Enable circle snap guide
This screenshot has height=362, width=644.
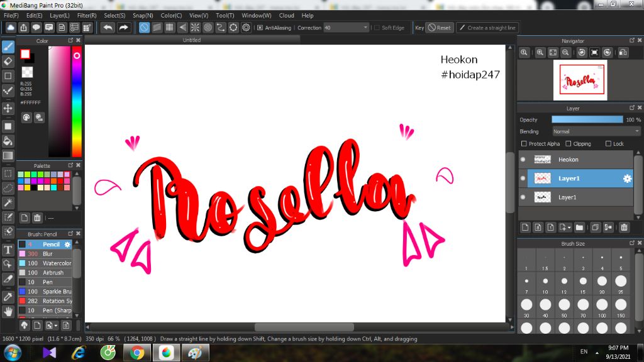coord(208,28)
